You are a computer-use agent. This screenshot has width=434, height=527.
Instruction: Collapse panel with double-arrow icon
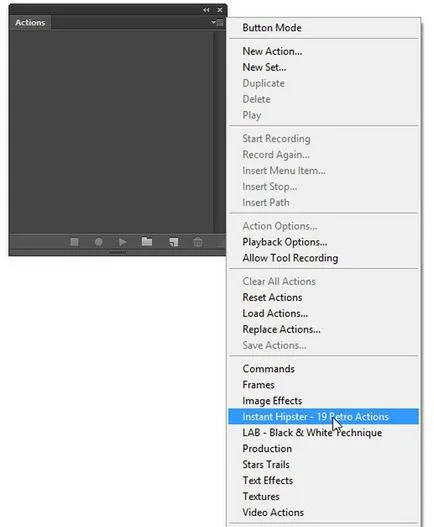[206, 10]
